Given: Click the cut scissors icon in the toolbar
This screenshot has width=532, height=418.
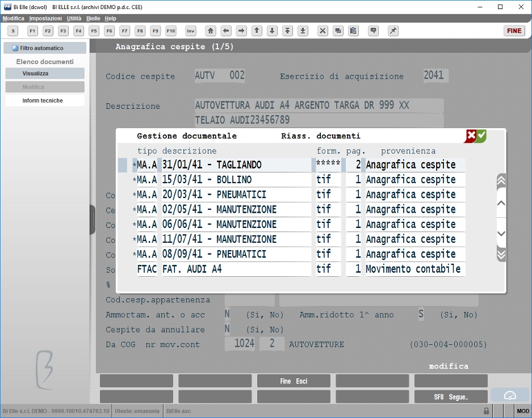Looking at the screenshot, I should coord(322,31).
